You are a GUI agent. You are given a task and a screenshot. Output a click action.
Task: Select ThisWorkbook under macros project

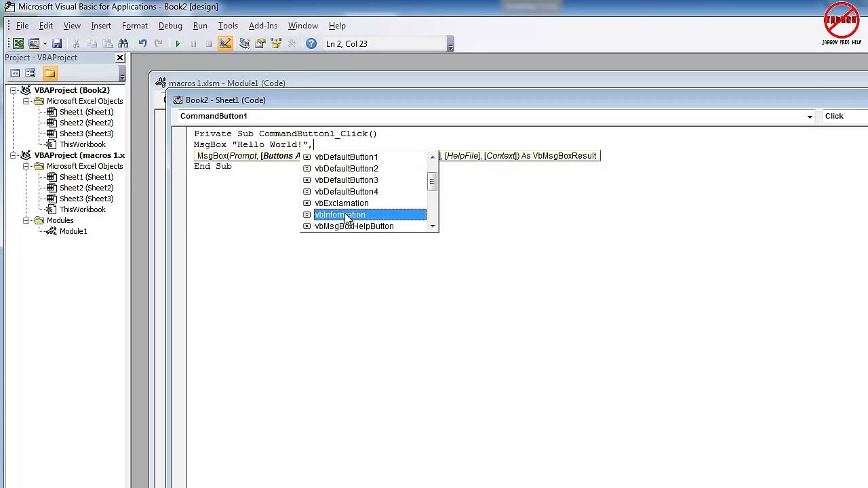click(82, 209)
